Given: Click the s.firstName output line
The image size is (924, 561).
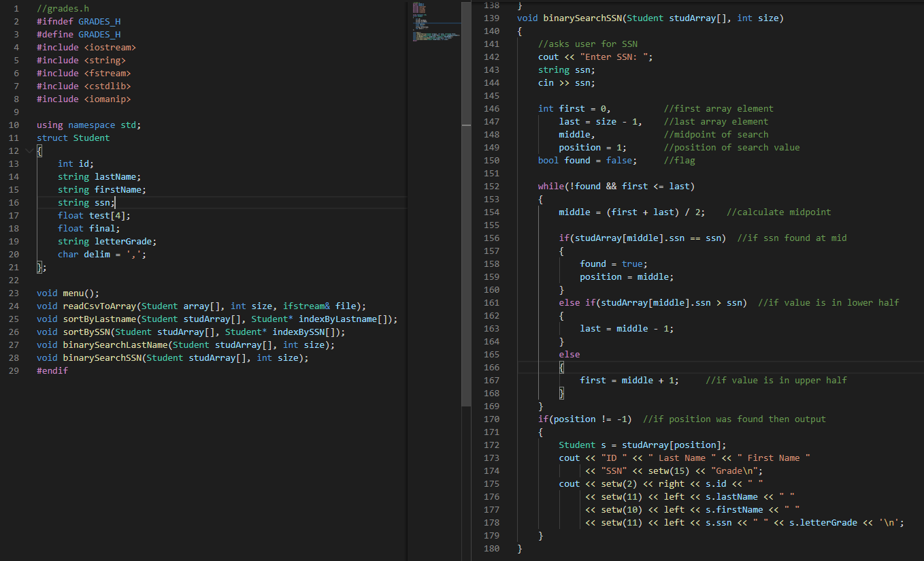Looking at the screenshot, I should pyautogui.click(x=692, y=509).
